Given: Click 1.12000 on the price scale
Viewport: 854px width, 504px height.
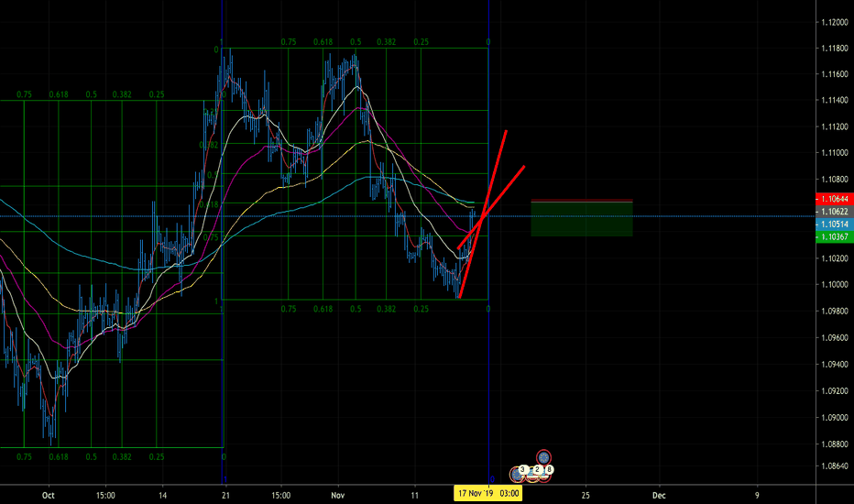Looking at the screenshot, I should [x=833, y=22].
